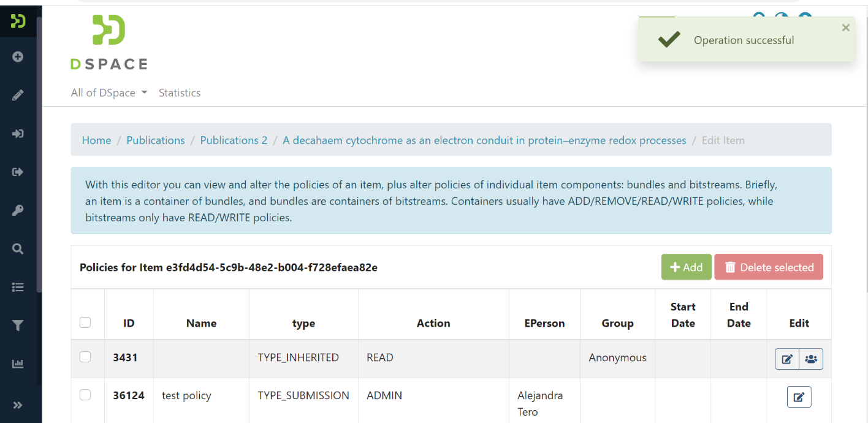Edit policy 3431 with the pencil icon
The image size is (868, 423).
click(x=787, y=359)
